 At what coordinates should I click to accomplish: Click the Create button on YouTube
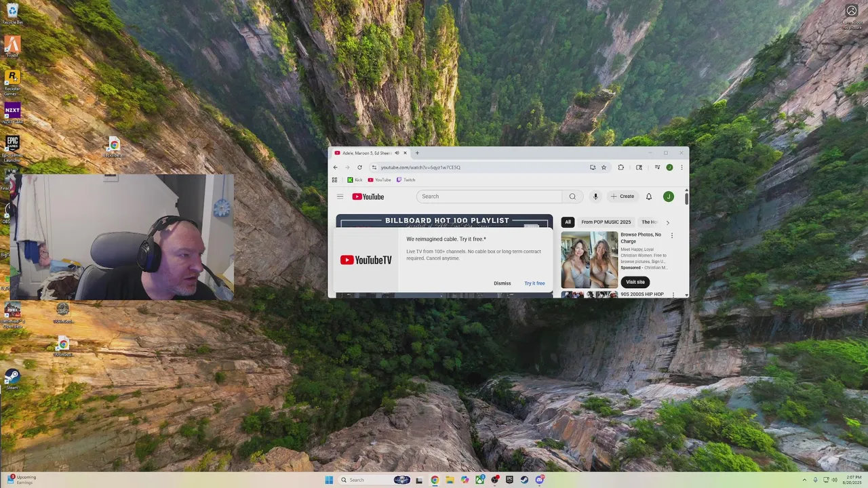coord(623,197)
